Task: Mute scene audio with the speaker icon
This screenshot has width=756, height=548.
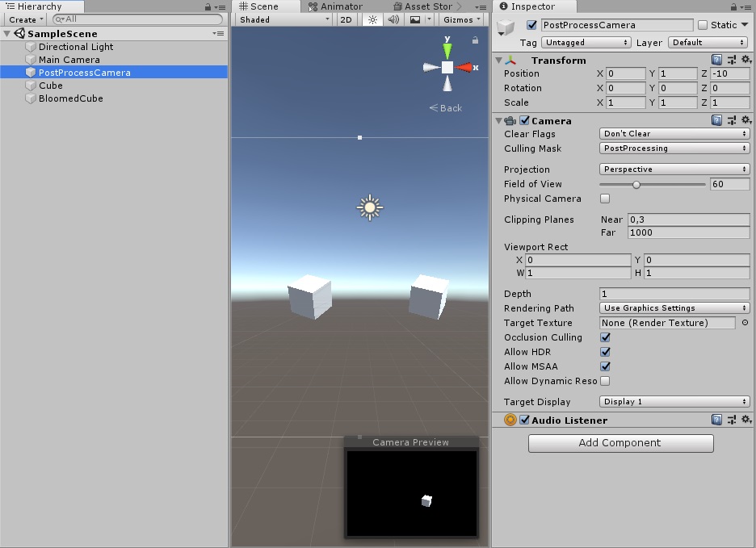Action: click(x=393, y=19)
